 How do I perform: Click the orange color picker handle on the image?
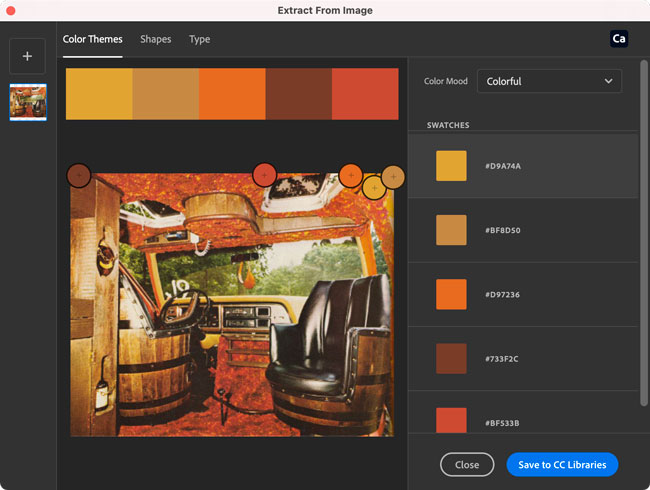point(351,175)
